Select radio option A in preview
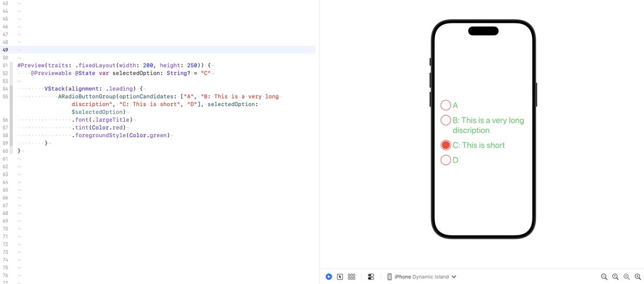Screen dimensions: 644x284 point(445,105)
